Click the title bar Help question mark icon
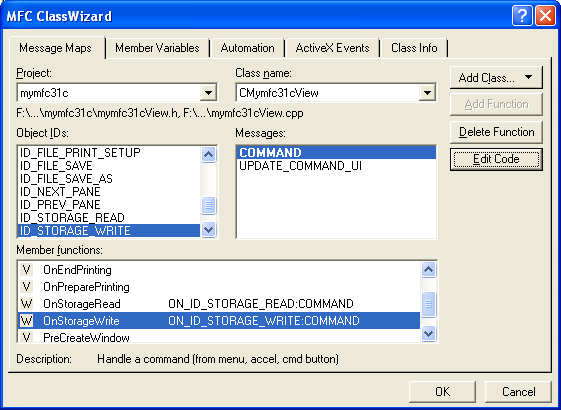The image size is (561, 410). point(522,16)
